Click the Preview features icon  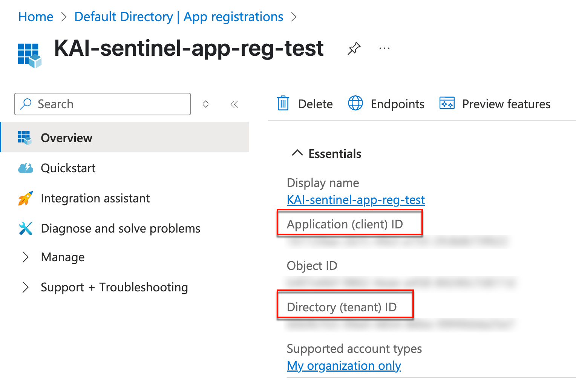coord(447,103)
